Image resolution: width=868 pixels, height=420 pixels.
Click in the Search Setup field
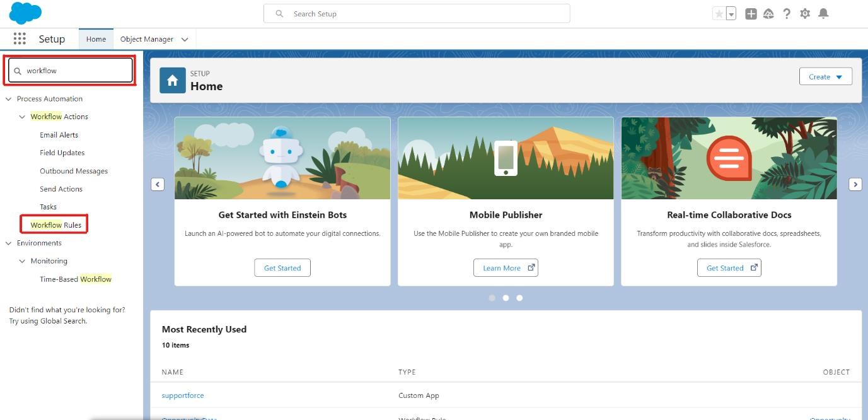click(422, 14)
